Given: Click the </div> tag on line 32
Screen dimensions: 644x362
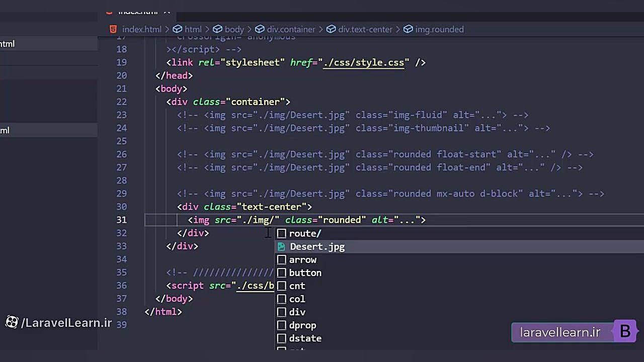Looking at the screenshot, I should click(193, 233).
